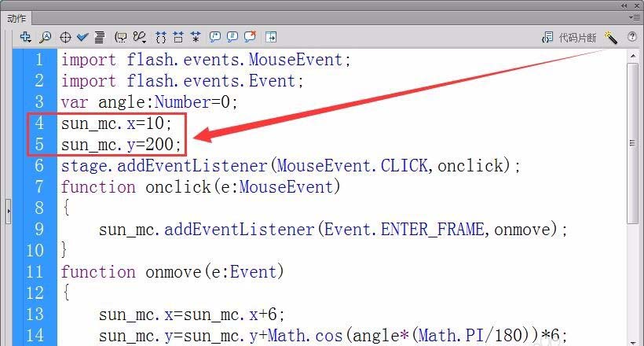Open the Find magnifier tool
The height and width of the screenshot is (346, 644).
click(x=46, y=38)
